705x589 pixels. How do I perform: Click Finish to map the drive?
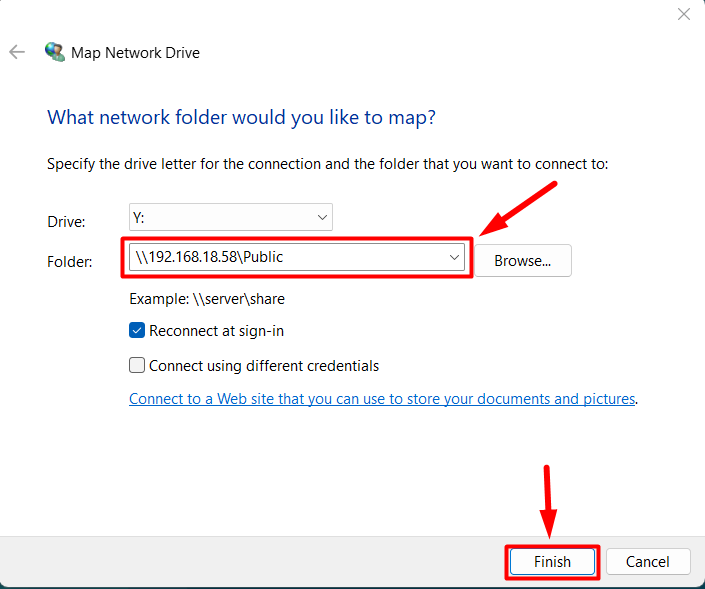pyautogui.click(x=552, y=562)
